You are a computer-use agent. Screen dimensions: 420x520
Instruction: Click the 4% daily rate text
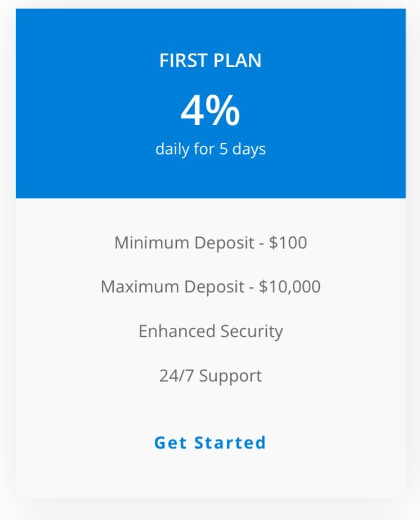point(210,111)
